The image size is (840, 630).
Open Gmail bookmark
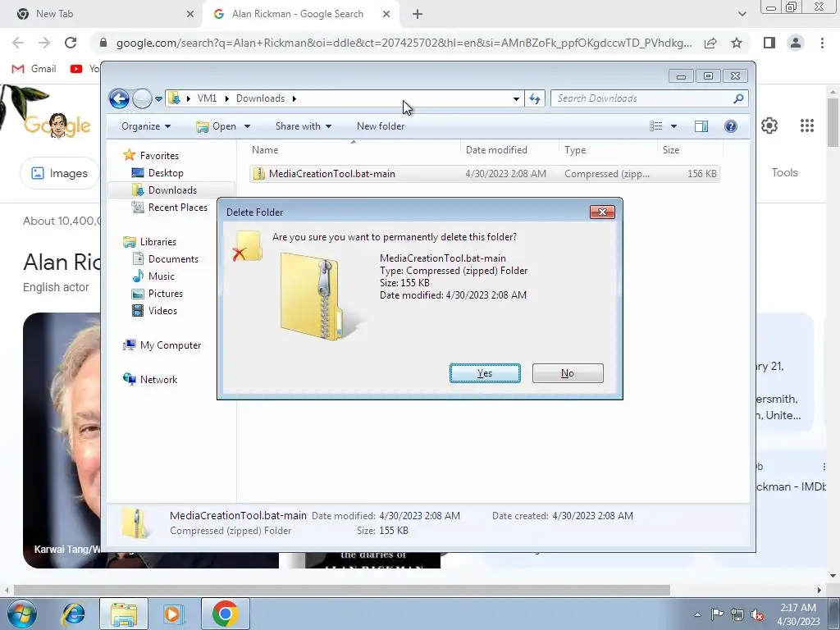(34, 69)
